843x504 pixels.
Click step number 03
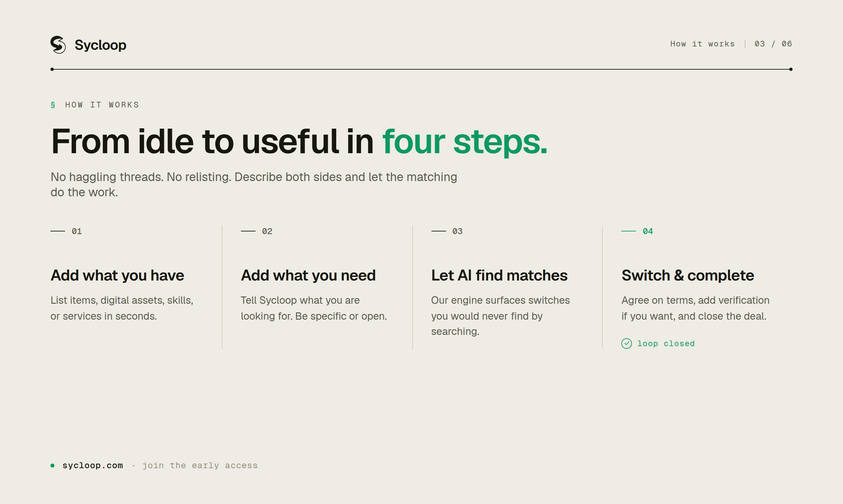458,231
